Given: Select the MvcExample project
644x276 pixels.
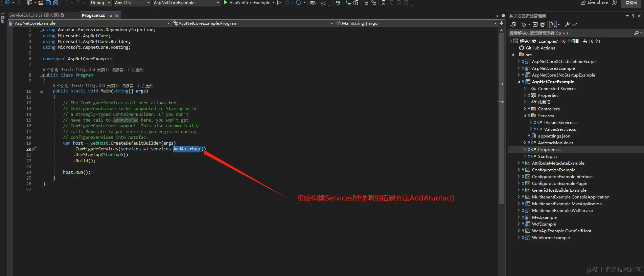Looking at the screenshot, I should point(544,217).
